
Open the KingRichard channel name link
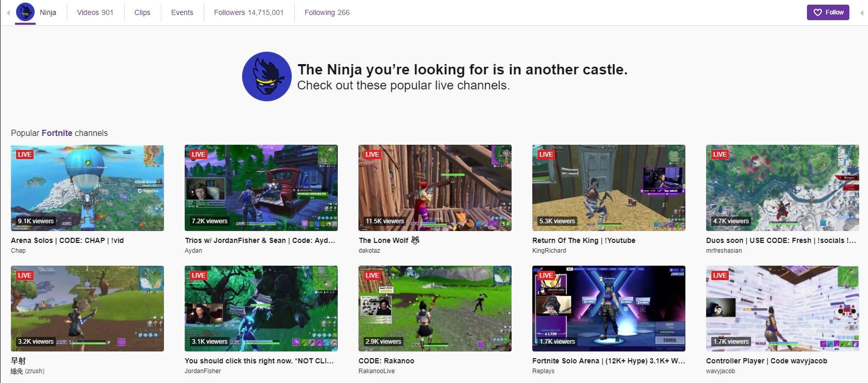pyautogui.click(x=549, y=251)
